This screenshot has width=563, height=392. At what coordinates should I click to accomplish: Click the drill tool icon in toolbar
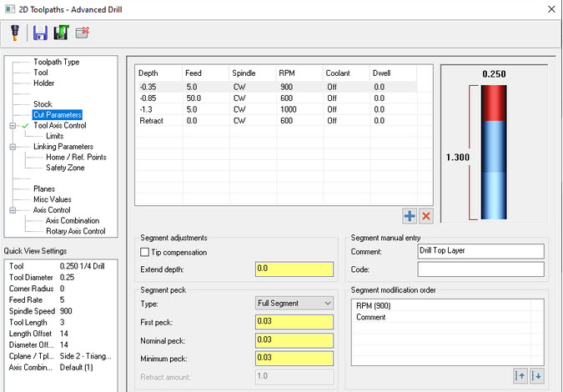click(15, 33)
